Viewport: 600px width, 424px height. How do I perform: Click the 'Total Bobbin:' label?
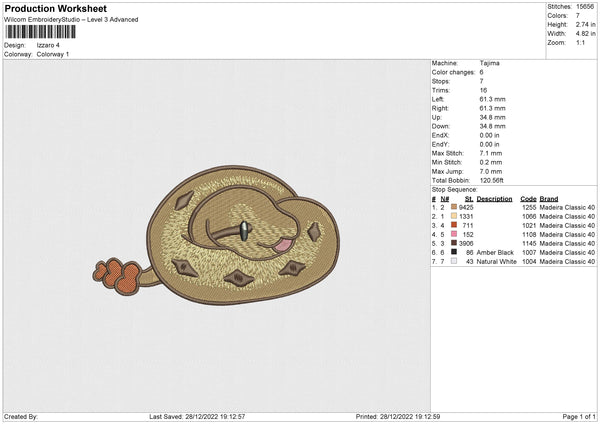[x=451, y=181]
